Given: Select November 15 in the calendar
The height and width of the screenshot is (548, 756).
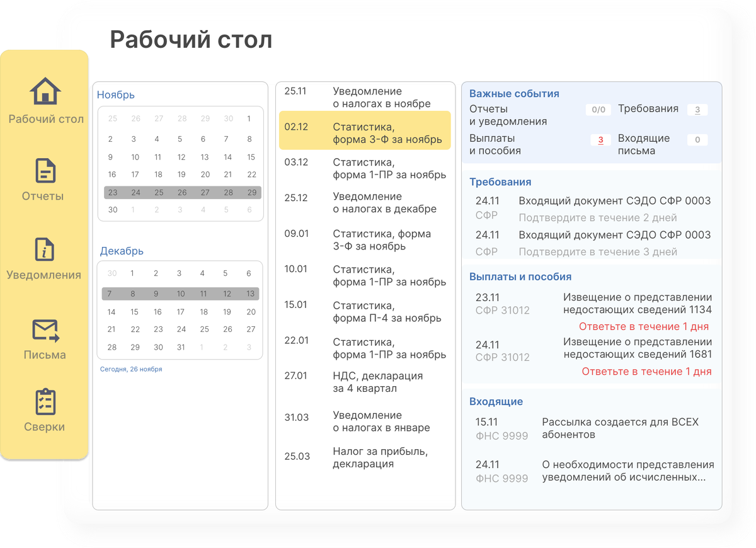Looking at the screenshot, I should pyautogui.click(x=251, y=157).
